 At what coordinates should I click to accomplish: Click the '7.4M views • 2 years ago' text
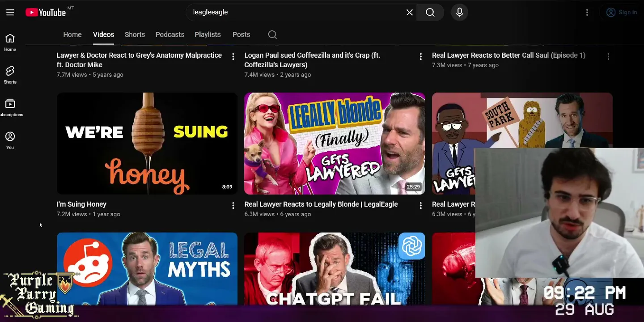pyautogui.click(x=277, y=75)
